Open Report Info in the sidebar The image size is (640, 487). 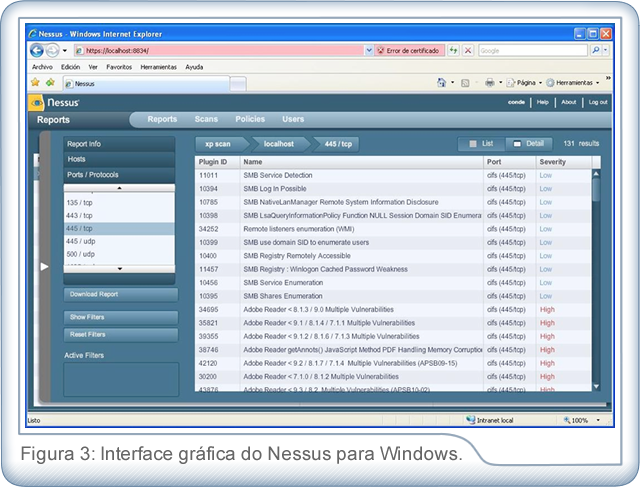(x=119, y=144)
